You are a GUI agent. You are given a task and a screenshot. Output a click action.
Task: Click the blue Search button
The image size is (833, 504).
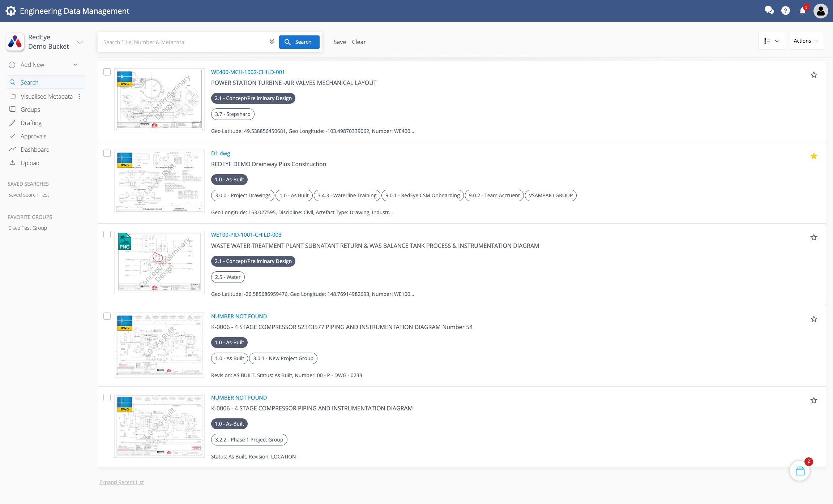coord(299,42)
